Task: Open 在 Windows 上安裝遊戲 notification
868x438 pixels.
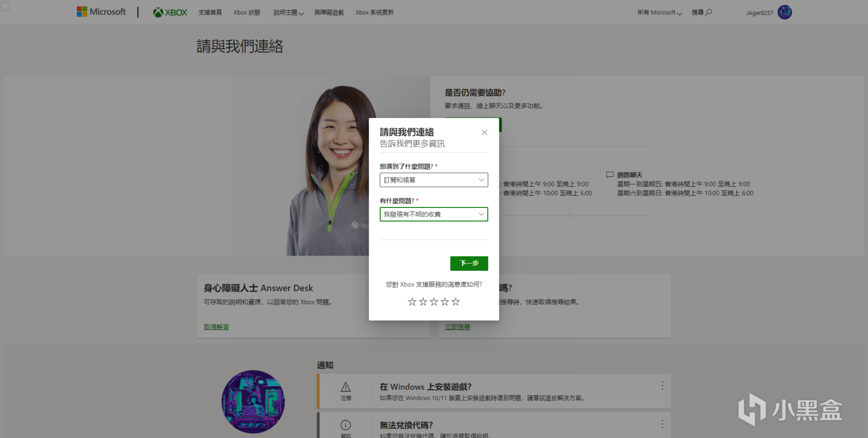Action: [425, 387]
